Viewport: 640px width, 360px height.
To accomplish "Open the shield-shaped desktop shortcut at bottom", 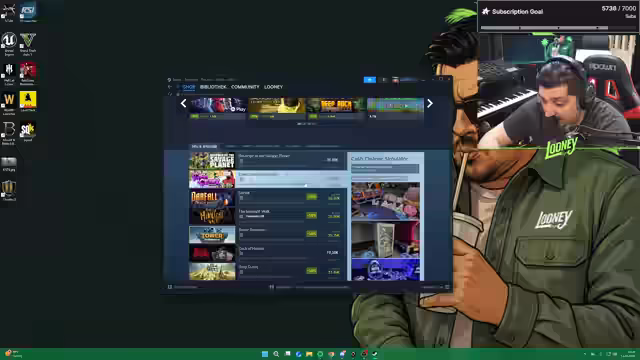I will (9, 190).
